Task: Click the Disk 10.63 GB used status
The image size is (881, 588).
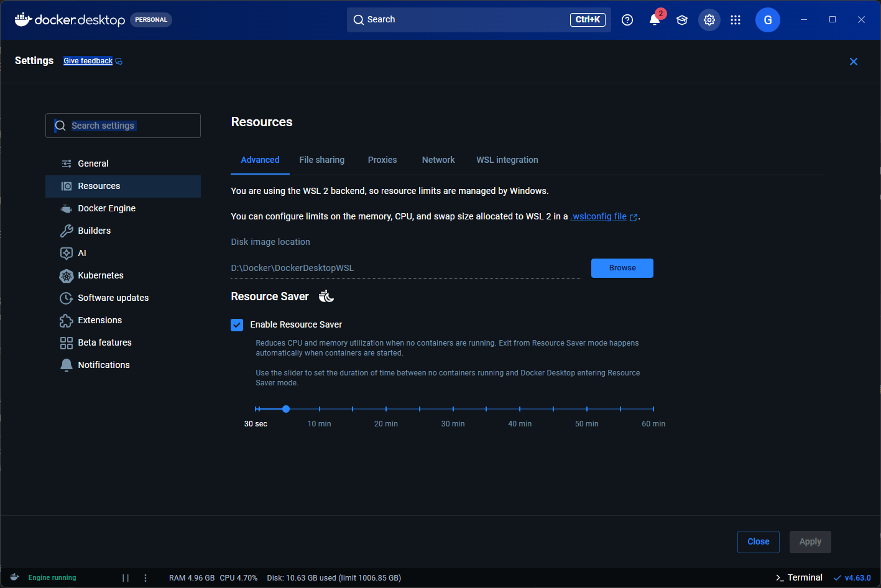Action: (334, 578)
